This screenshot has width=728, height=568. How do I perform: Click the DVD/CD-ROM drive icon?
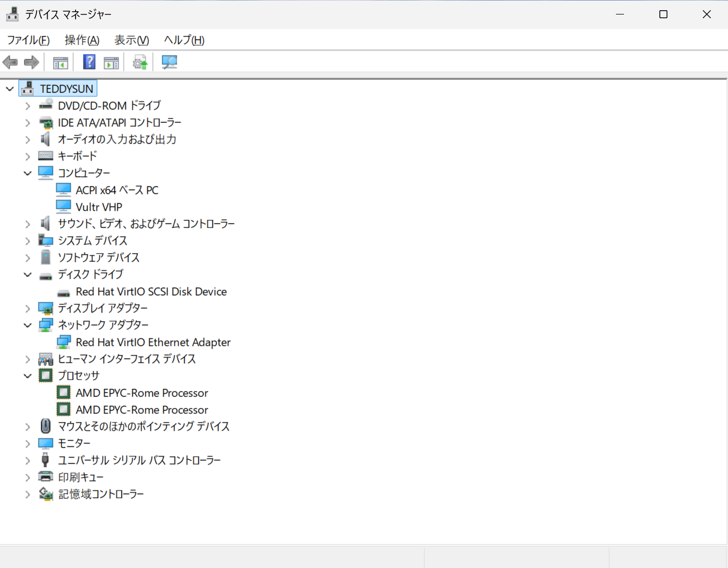[46, 105]
